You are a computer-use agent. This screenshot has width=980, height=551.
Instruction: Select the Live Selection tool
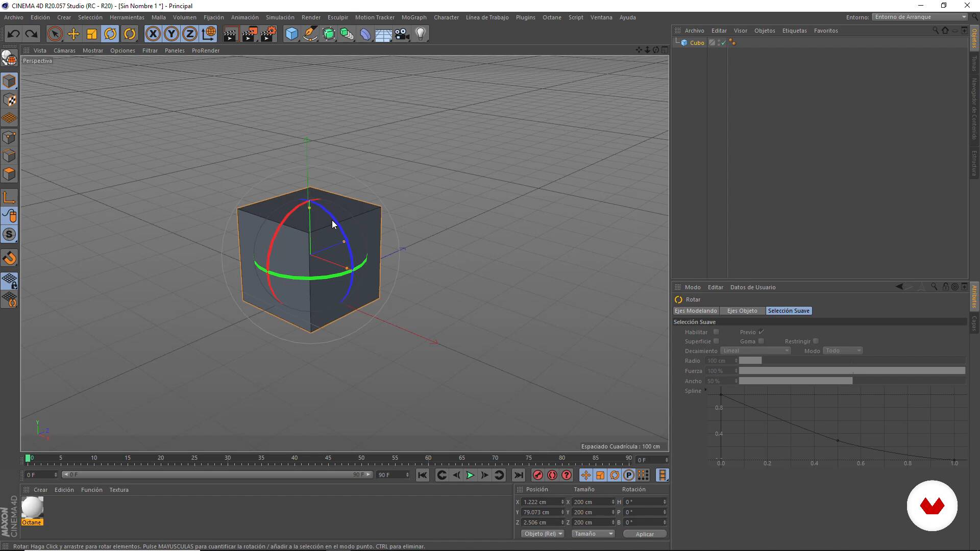pos(55,34)
